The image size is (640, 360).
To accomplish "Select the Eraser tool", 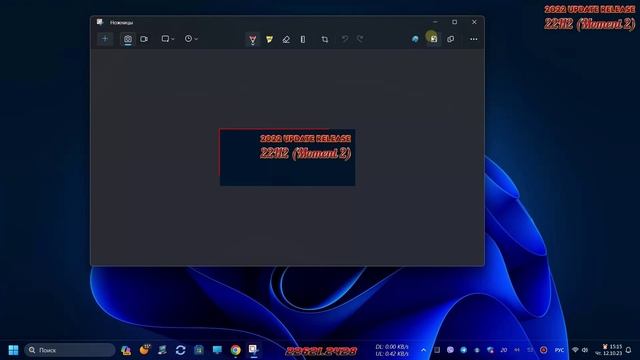I will (x=286, y=39).
